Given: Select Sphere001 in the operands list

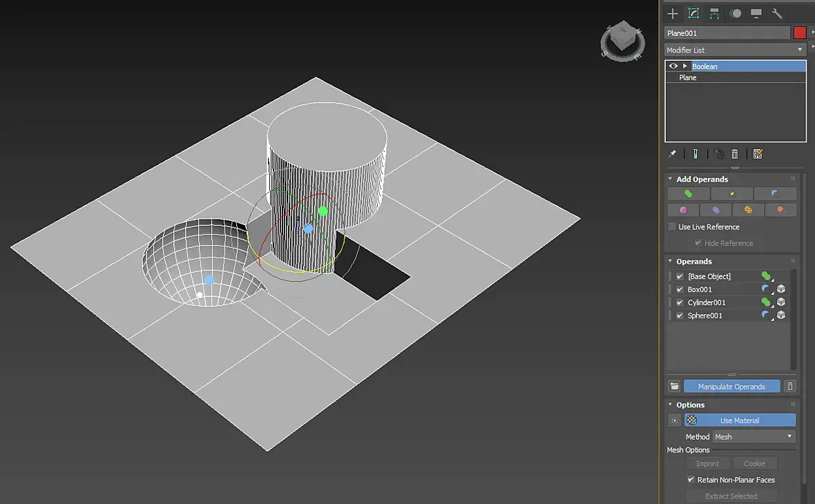Looking at the screenshot, I should tap(704, 316).
